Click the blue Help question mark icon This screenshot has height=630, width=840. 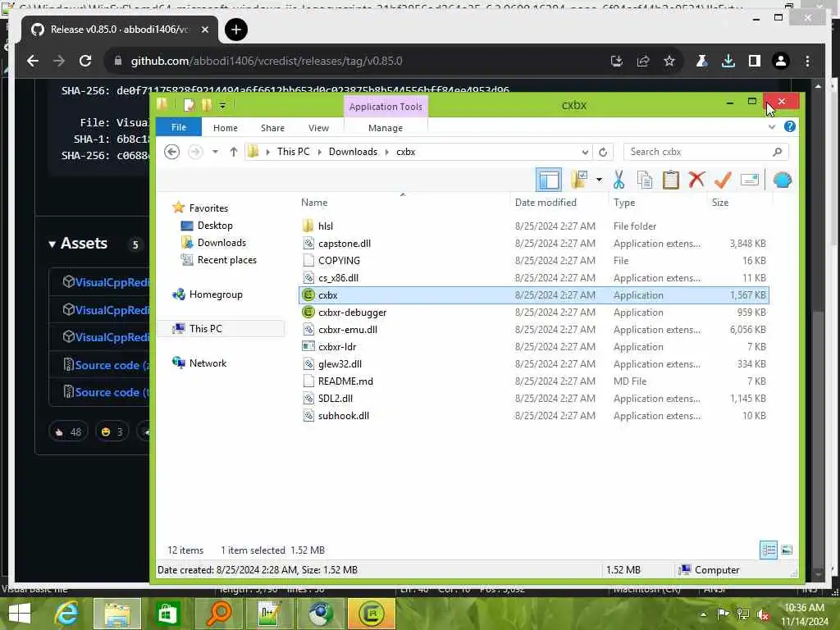pyautogui.click(x=790, y=127)
